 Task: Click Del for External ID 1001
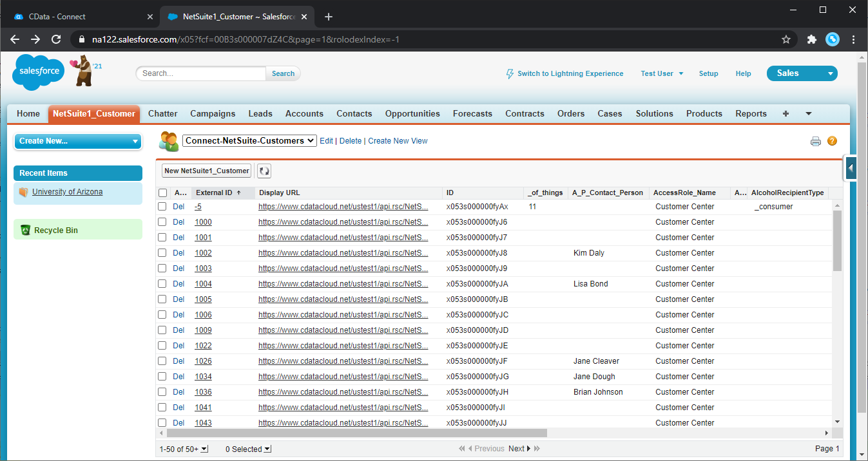point(178,238)
